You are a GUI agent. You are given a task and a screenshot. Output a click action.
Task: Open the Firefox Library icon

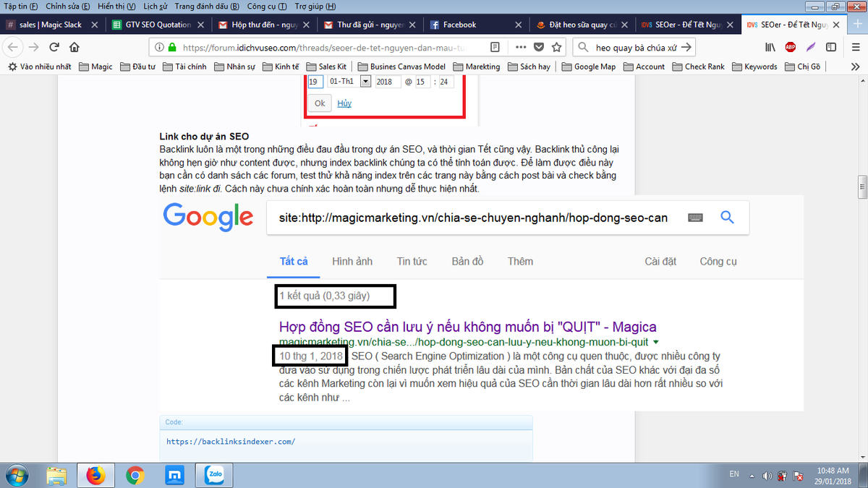click(770, 47)
